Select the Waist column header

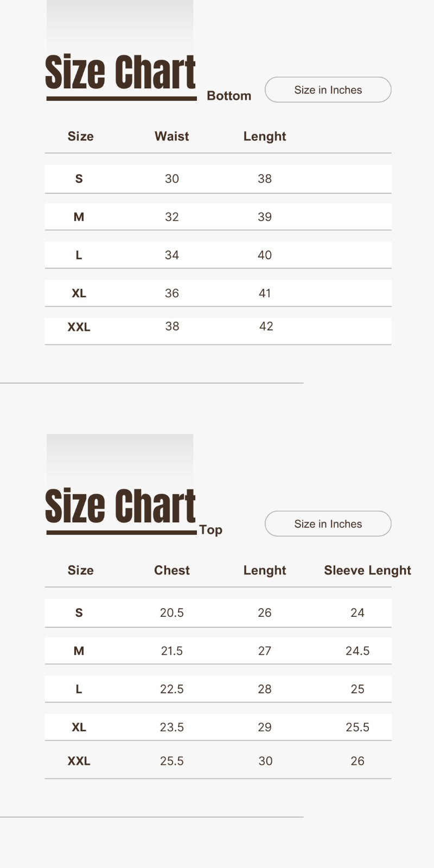tap(171, 136)
